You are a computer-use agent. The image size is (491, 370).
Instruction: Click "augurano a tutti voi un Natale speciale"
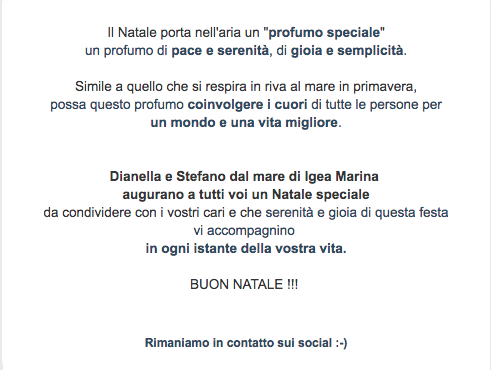pos(246,195)
